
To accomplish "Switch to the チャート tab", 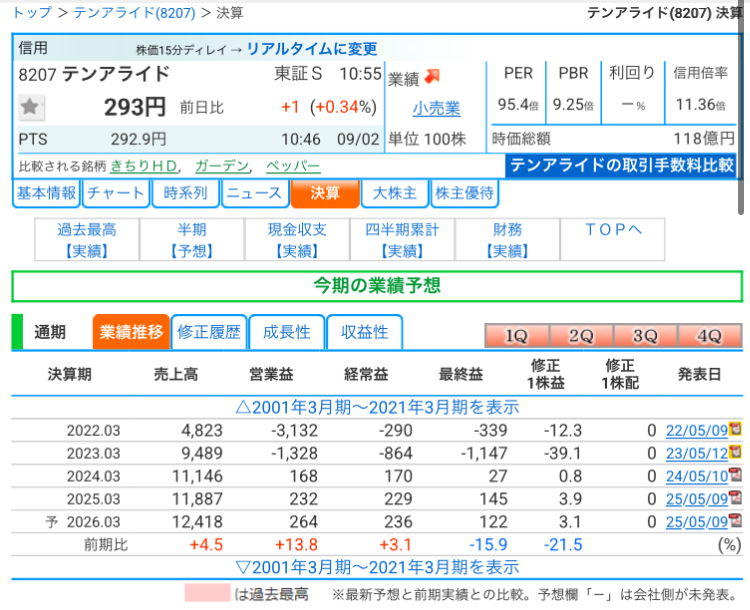I will (116, 193).
